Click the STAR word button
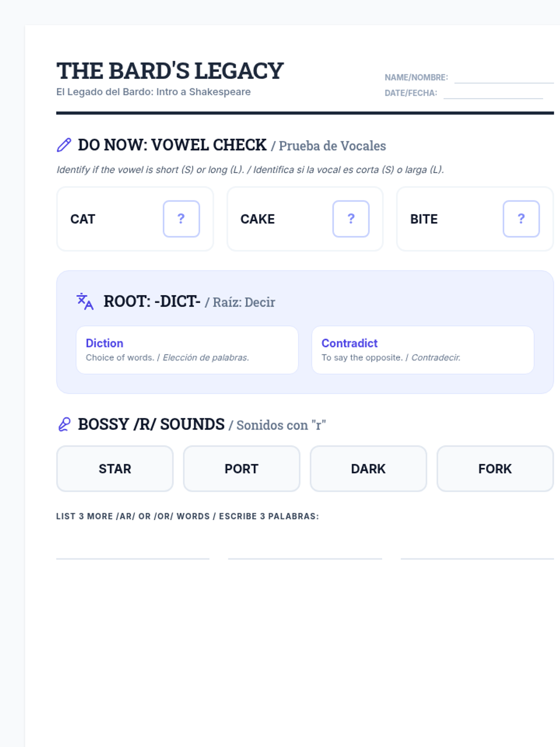 (x=115, y=468)
